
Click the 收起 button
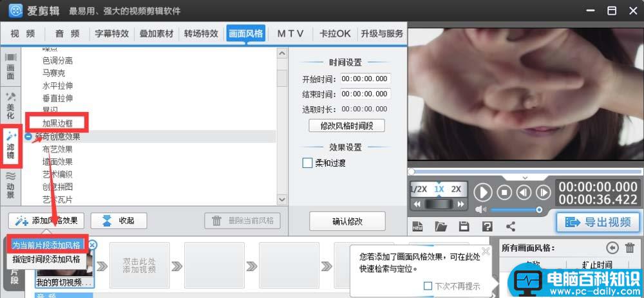(118, 221)
